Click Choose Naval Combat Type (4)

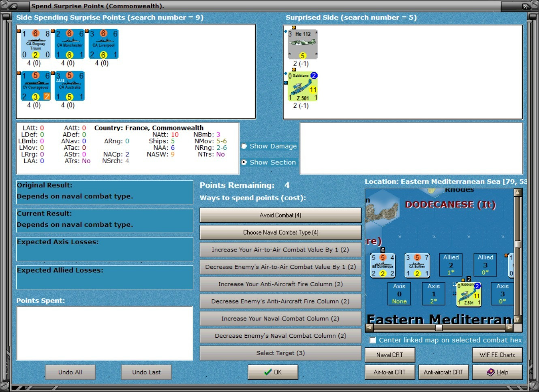coord(280,232)
